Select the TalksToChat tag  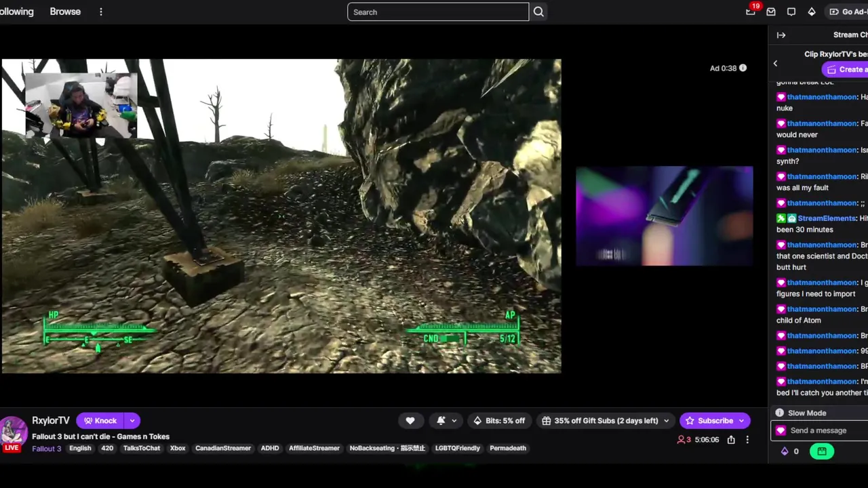point(142,448)
